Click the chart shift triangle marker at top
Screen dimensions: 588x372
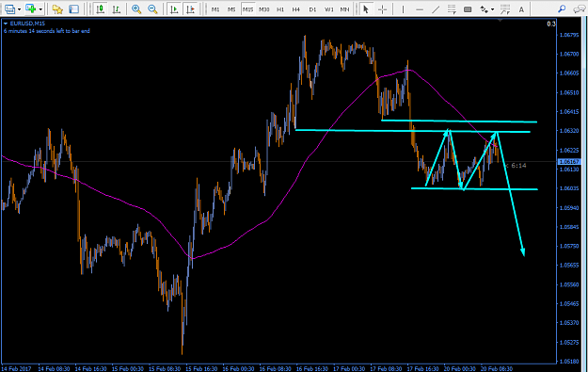point(500,21)
